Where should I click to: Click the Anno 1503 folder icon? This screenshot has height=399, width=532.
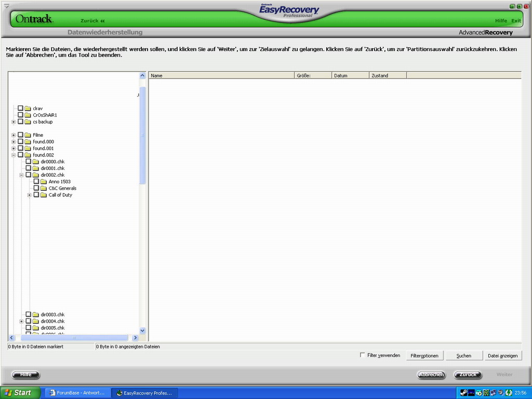pos(44,181)
